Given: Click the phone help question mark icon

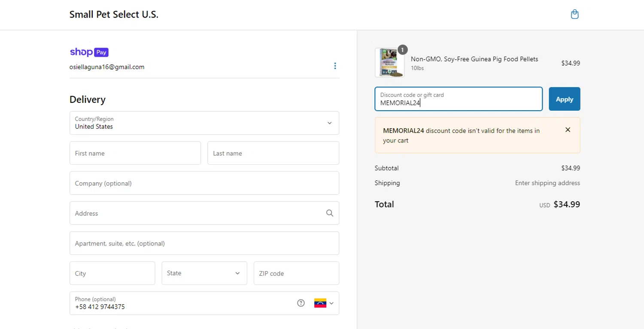Looking at the screenshot, I should tap(301, 303).
